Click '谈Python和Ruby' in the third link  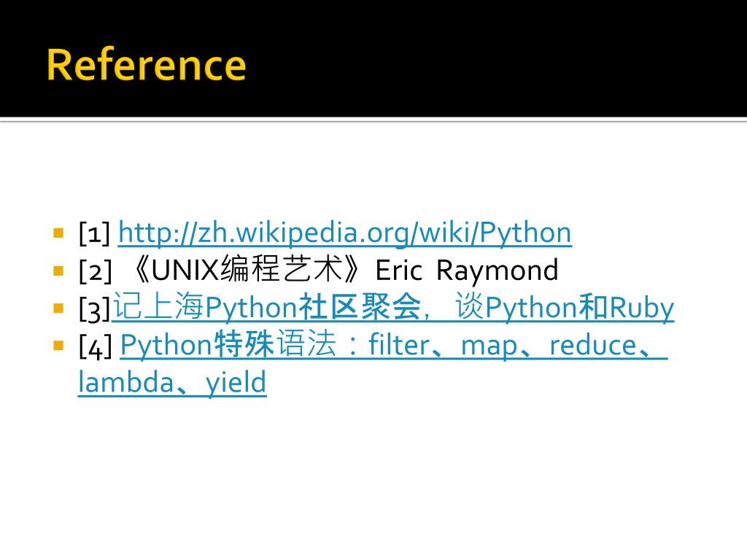click(x=565, y=307)
